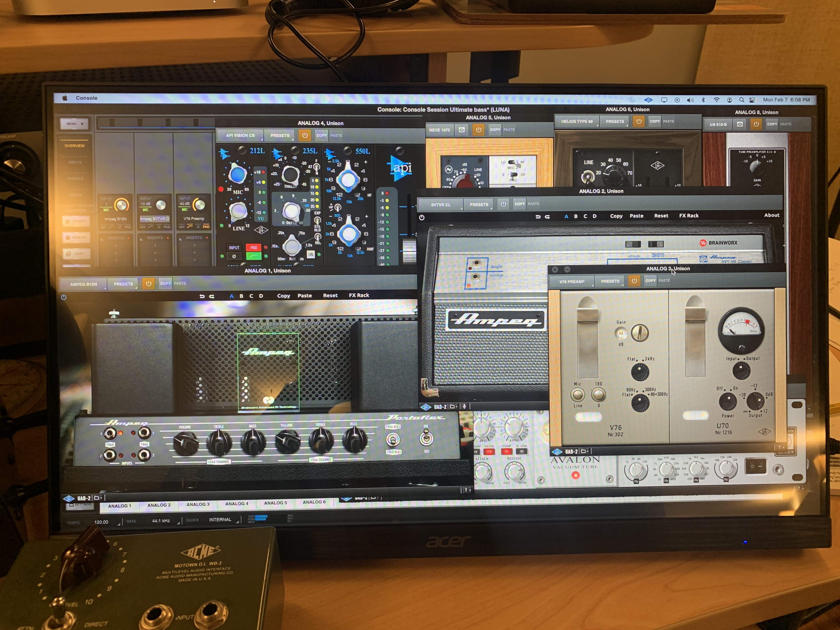Click the undo arrow in the SVT-VR Classic toolbar

[538, 216]
